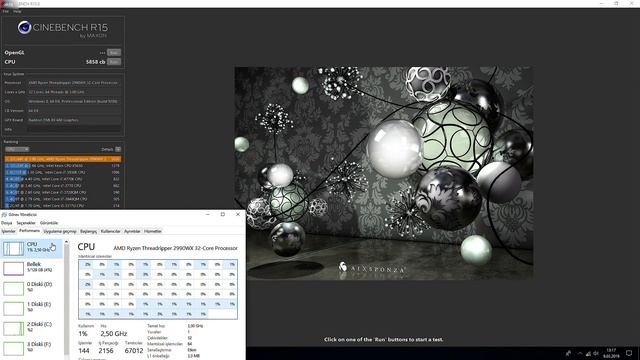Run the OpenGL benchmark test
This screenshot has width=640, height=360.
click(x=114, y=52)
